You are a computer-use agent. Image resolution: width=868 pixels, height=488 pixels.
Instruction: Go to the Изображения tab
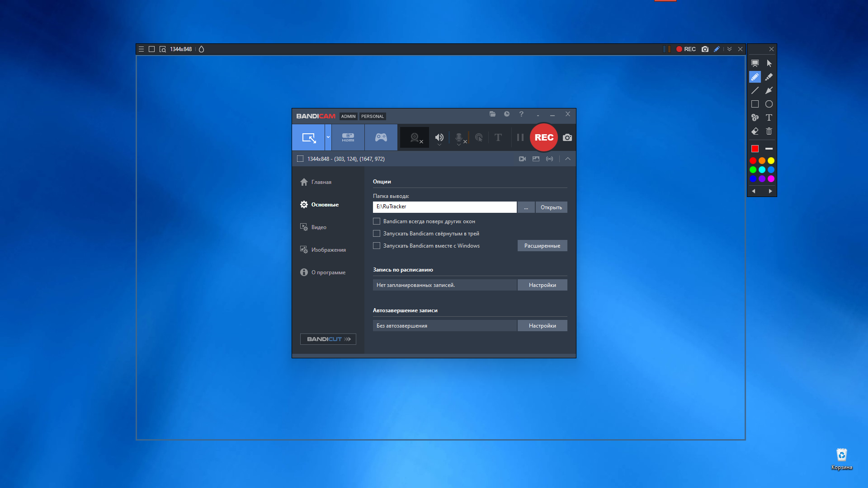tap(328, 250)
